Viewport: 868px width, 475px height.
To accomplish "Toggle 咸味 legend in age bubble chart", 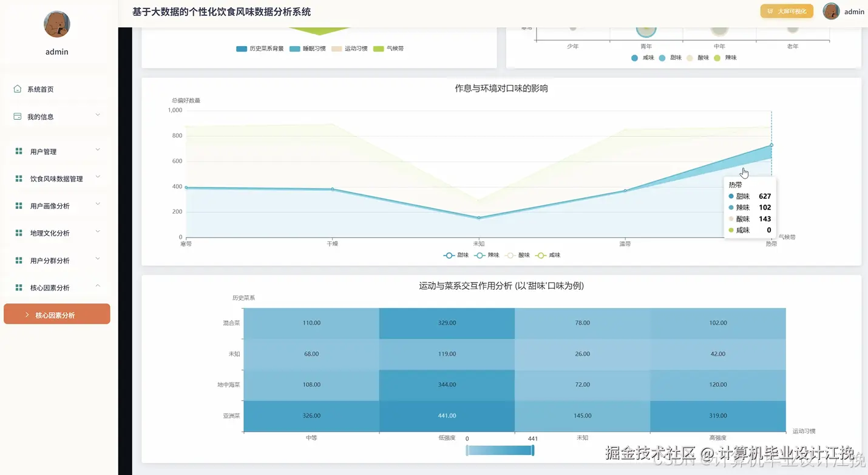I will tap(642, 58).
